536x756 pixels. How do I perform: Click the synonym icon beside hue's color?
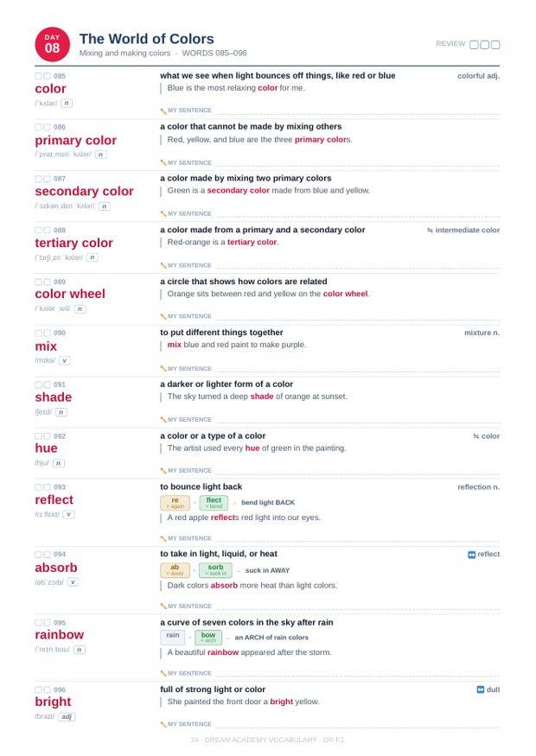[x=475, y=437]
